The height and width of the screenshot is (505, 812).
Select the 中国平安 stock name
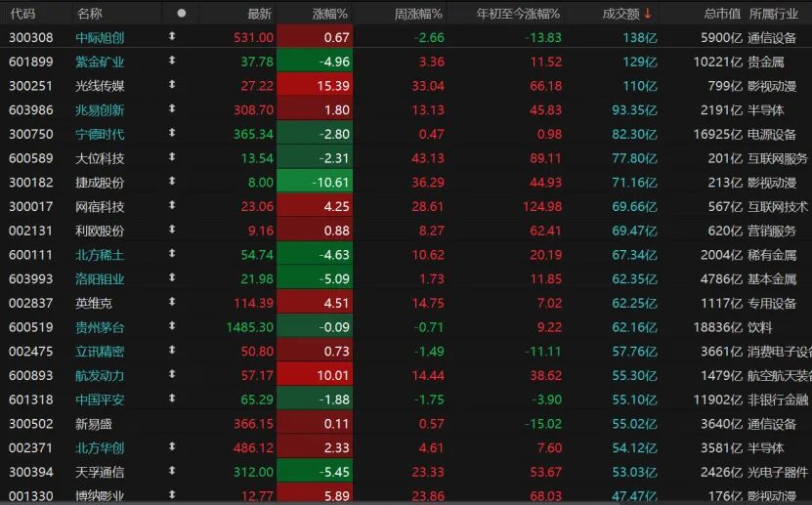(x=100, y=400)
